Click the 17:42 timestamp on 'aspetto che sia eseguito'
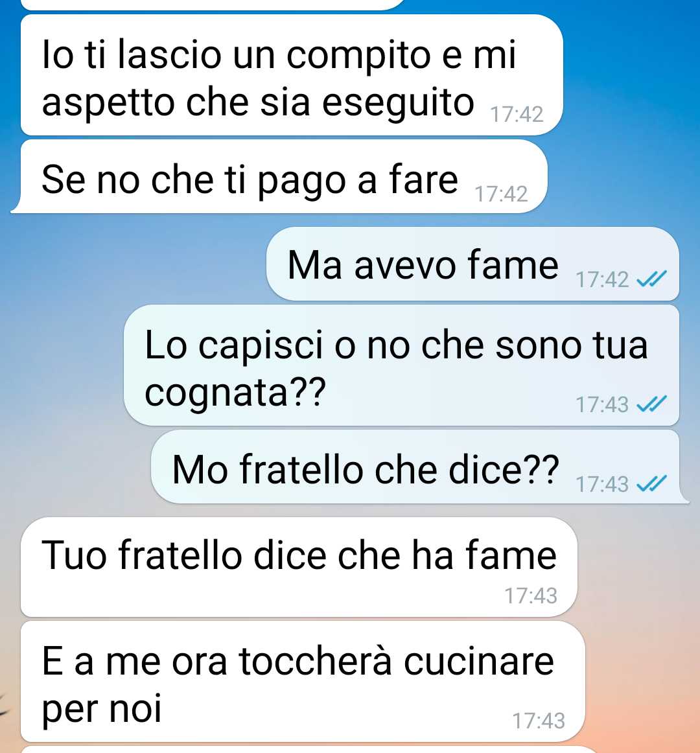The image size is (700, 753). pyautogui.click(x=517, y=114)
